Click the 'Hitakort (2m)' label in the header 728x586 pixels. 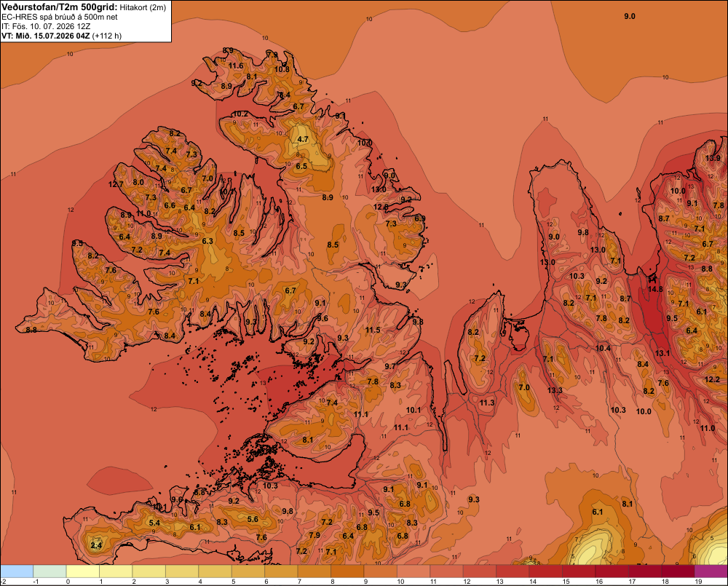(x=143, y=7)
